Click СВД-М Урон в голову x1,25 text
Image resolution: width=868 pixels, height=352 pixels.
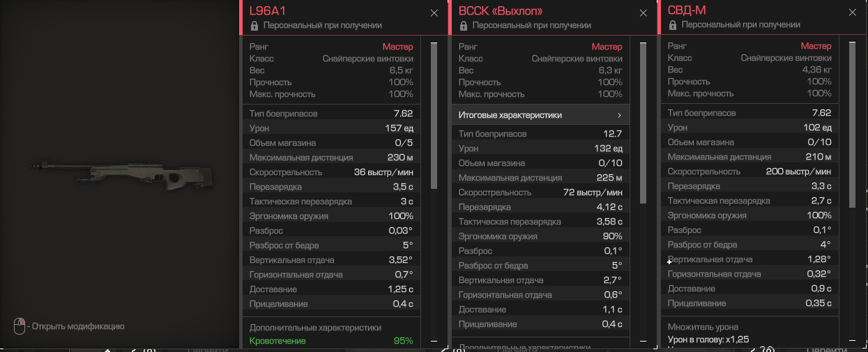coord(708,340)
